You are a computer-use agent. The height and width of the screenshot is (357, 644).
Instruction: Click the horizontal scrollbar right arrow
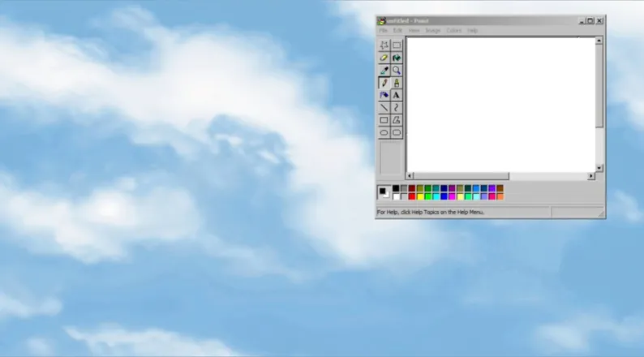[591, 176]
